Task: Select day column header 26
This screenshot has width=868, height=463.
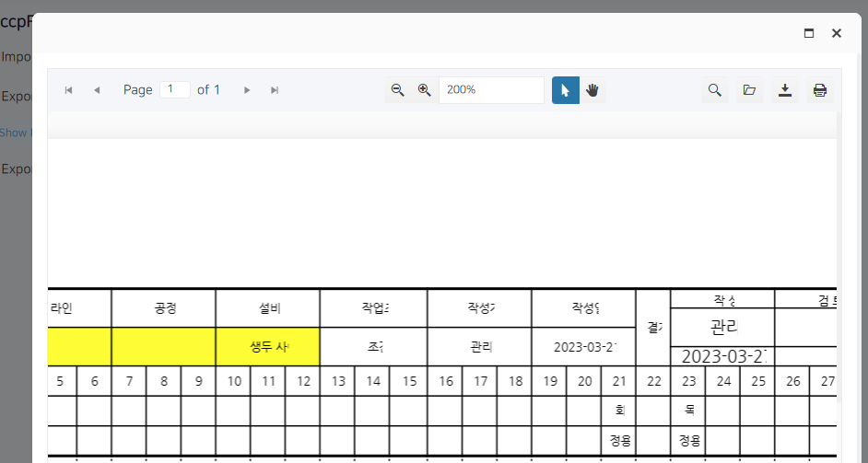Action: point(792,381)
